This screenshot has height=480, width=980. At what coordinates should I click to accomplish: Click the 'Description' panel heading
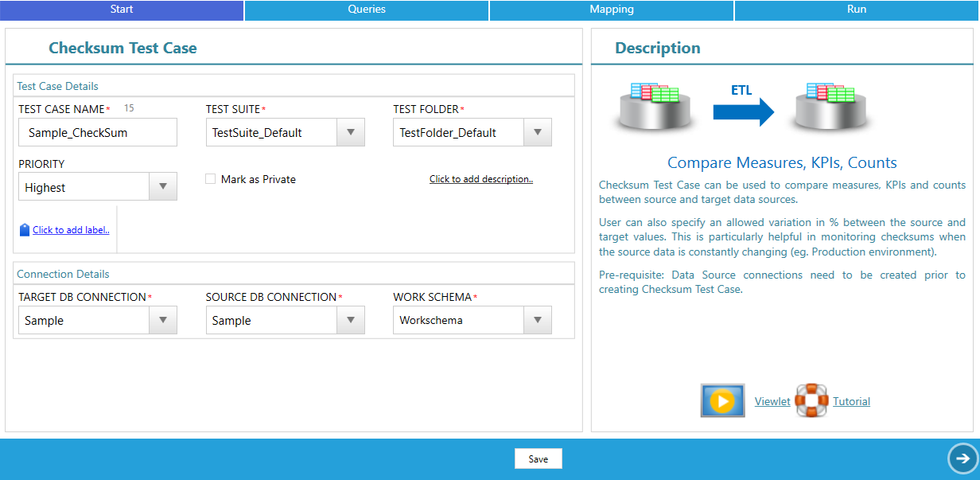(658, 48)
